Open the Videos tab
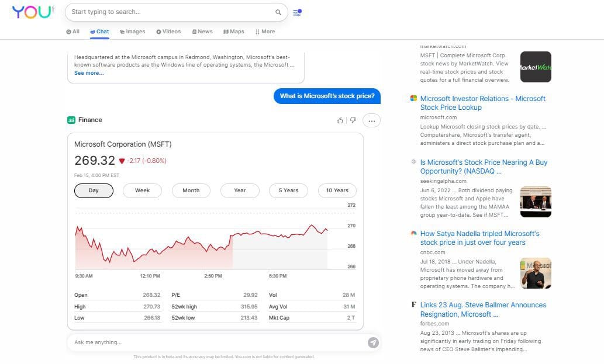The width and height of the screenshot is (604, 364). click(168, 32)
